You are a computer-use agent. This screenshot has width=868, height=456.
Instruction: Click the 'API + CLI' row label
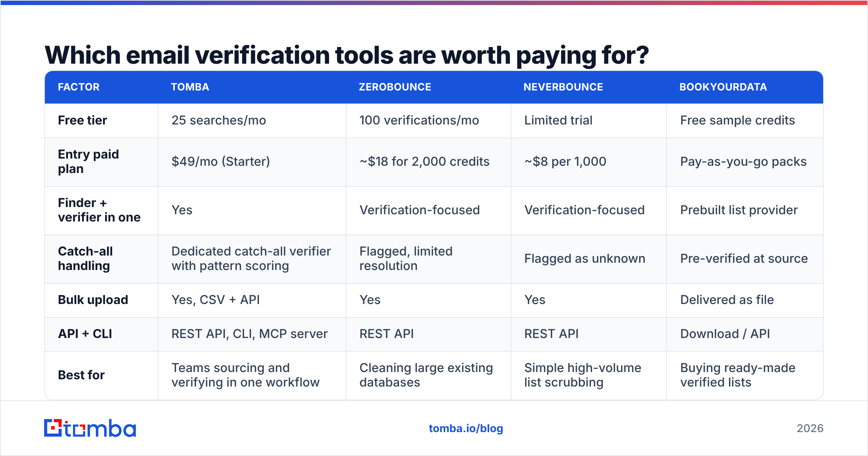pyautogui.click(x=85, y=334)
